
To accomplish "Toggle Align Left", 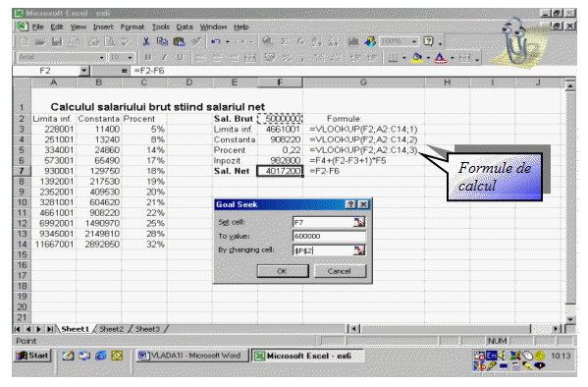I will coord(201,58).
